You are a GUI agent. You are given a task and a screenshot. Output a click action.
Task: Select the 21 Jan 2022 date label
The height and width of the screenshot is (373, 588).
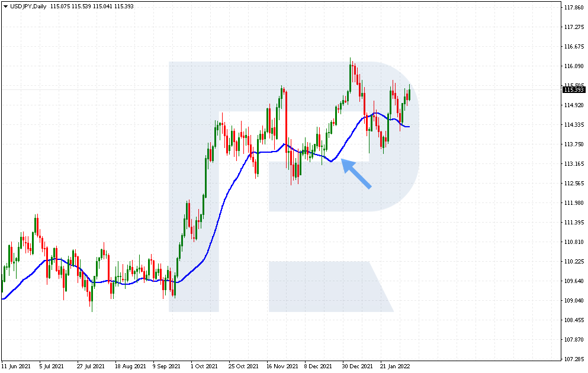pos(394,366)
